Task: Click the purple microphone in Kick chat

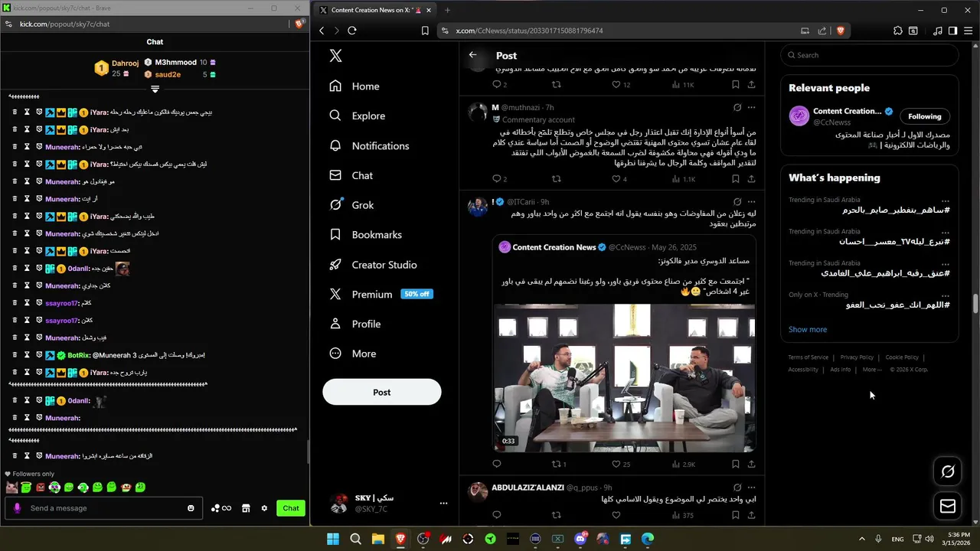Action: tap(18, 508)
